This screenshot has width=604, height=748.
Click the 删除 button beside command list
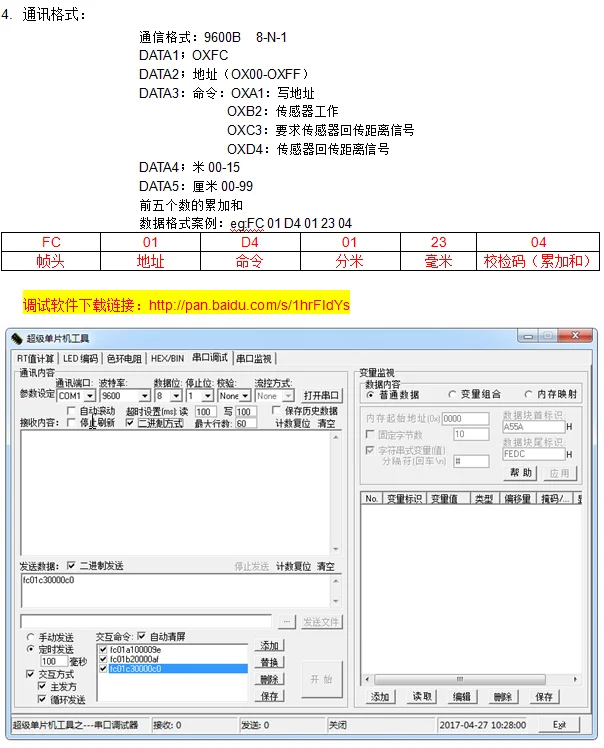point(270,679)
